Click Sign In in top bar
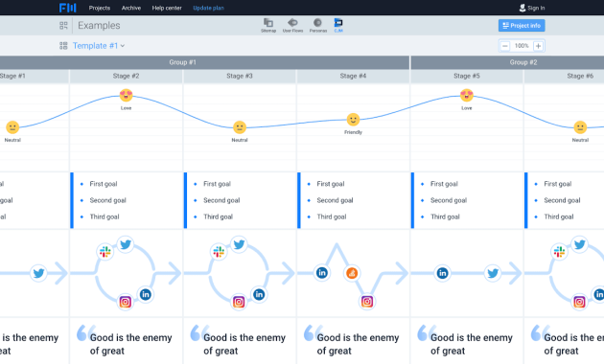This screenshot has height=364, width=604. 532,8
